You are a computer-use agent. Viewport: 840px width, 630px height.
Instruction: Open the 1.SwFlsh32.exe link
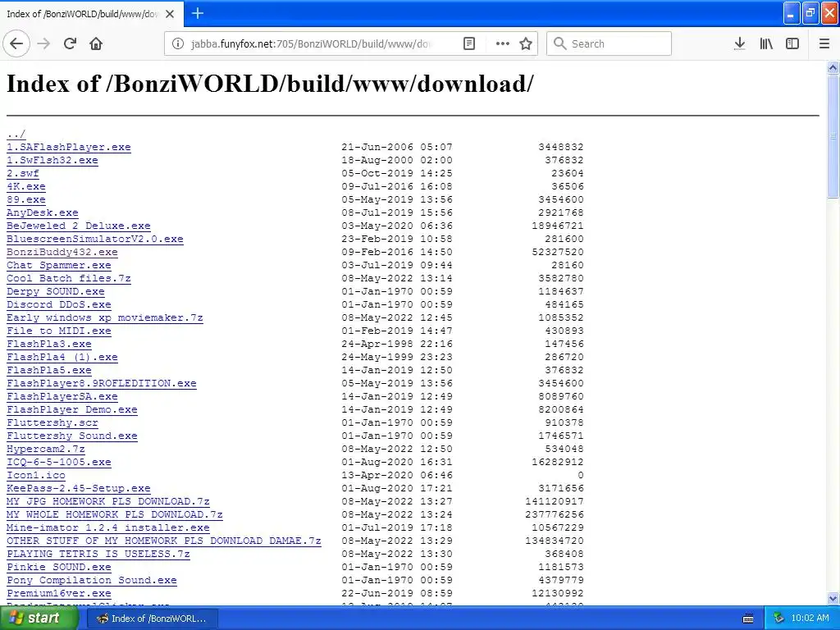52,160
